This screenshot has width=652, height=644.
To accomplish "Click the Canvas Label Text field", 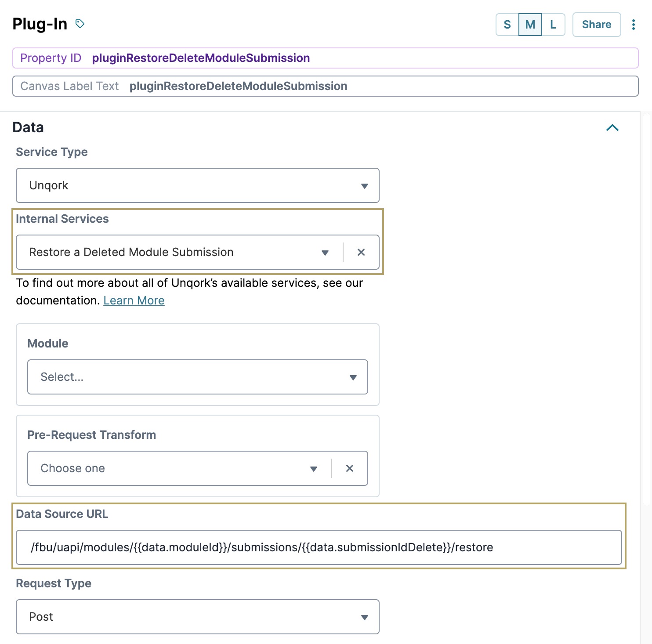I will (x=326, y=86).
